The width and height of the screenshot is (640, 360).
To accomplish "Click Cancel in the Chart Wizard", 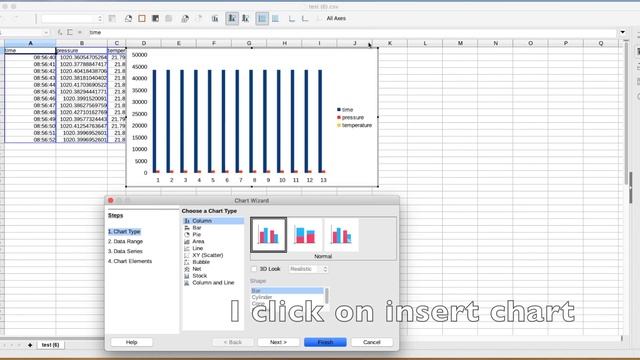I will 372,342.
